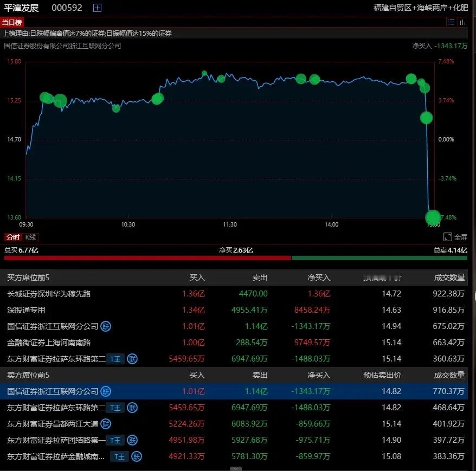Screen dimensions: 476x471
Task: Click 922.38万 volume of 长城证券
Action: [x=448, y=294]
